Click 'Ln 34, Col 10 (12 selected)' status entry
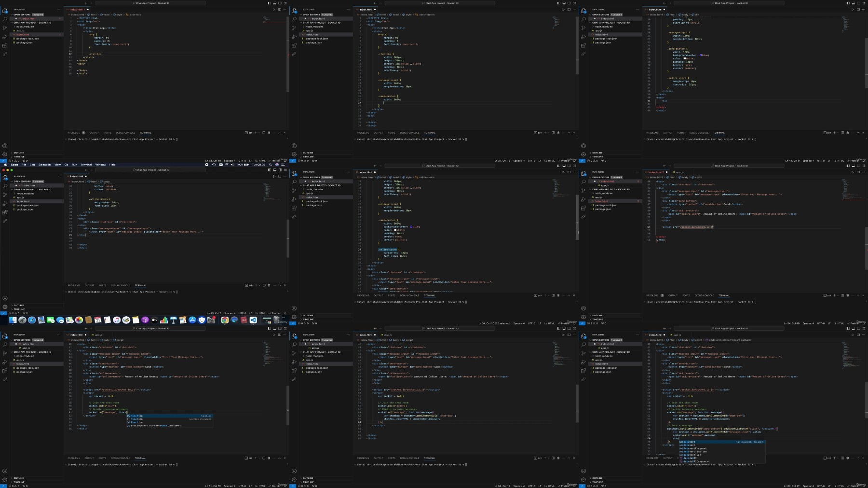868x488 pixels. click(494, 323)
